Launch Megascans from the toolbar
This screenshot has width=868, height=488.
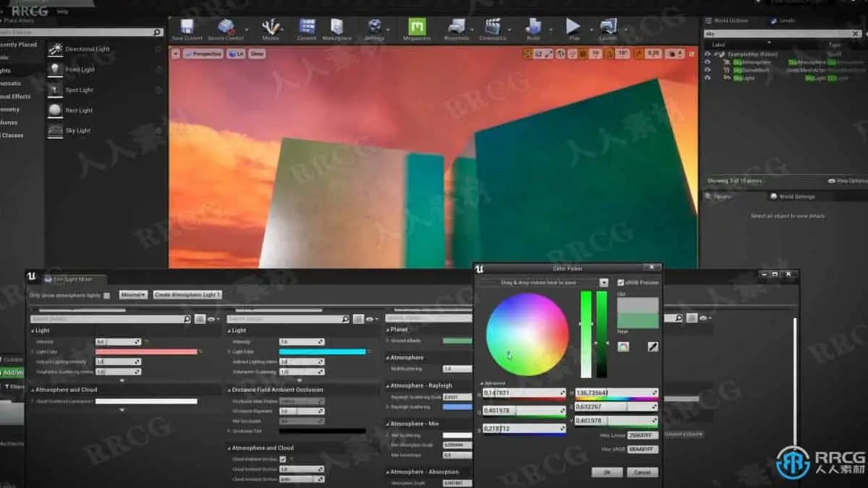[x=417, y=29]
